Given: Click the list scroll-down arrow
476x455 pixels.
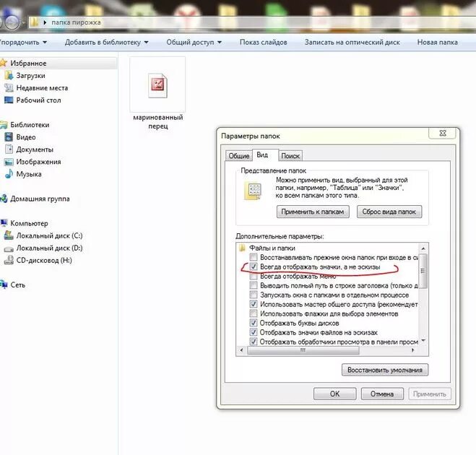Looking at the screenshot, I should [x=423, y=341].
